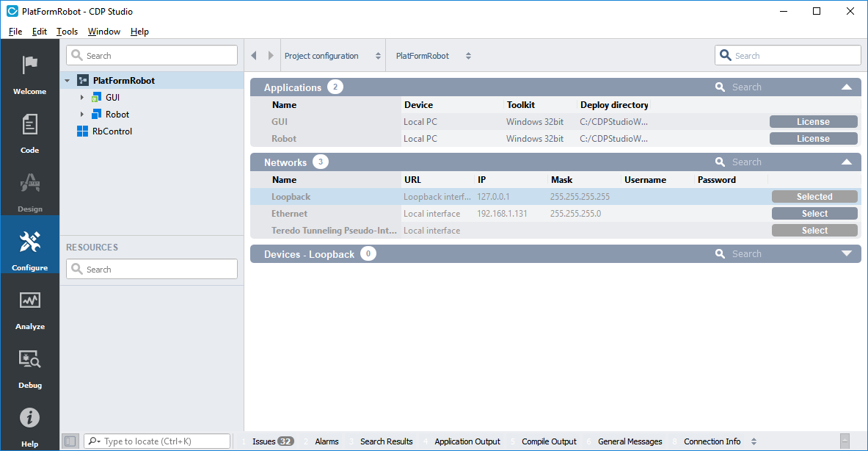Click the Robot application row name

tap(284, 139)
